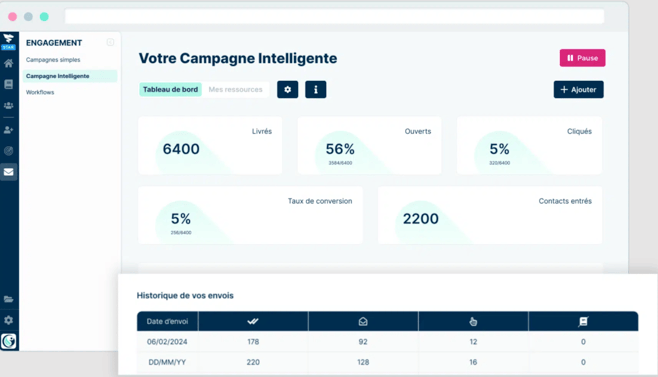
Task: Open sidebar settings gear icon
Action: pyautogui.click(x=8, y=320)
